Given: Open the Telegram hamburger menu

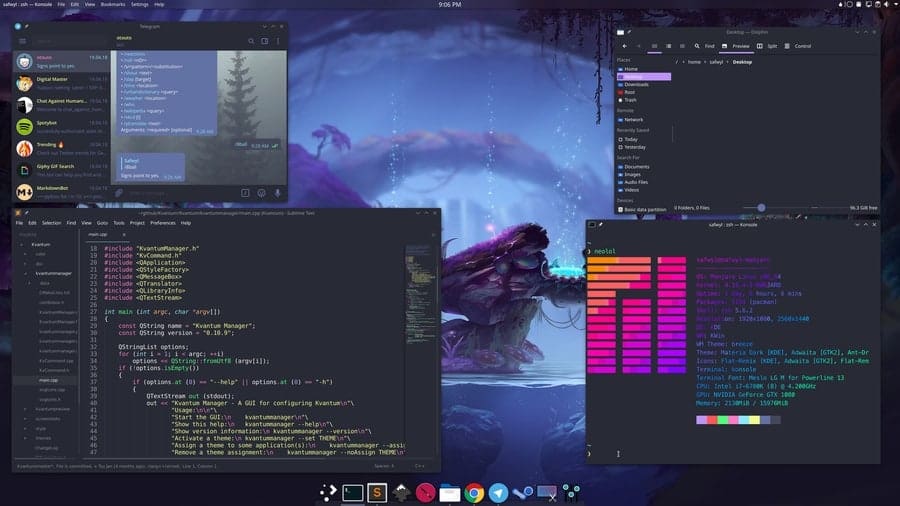Looking at the screenshot, I should click(x=22, y=41).
